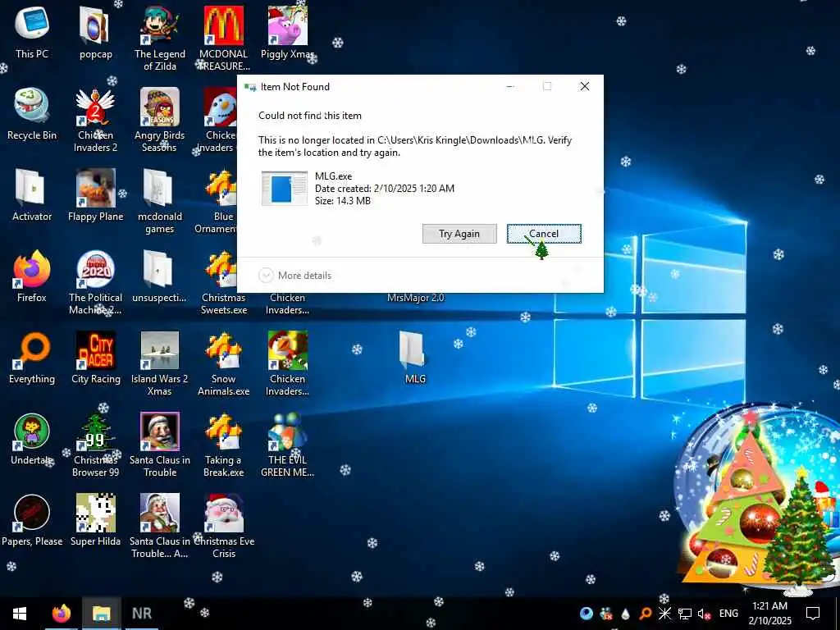Switch the ENG input language
Image resolution: width=840 pixels, height=630 pixels.
(x=728, y=614)
